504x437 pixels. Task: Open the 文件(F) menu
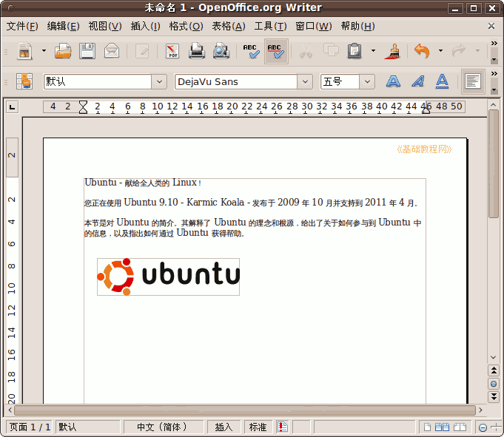(22, 27)
